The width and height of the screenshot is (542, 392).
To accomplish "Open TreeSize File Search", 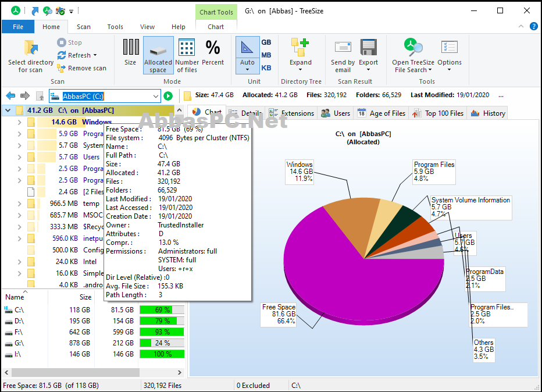I will click(413, 55).
